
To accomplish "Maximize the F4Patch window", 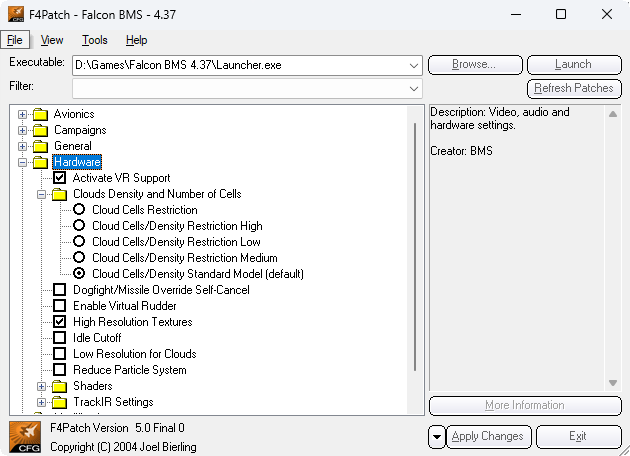I will [x=561, y=14].
